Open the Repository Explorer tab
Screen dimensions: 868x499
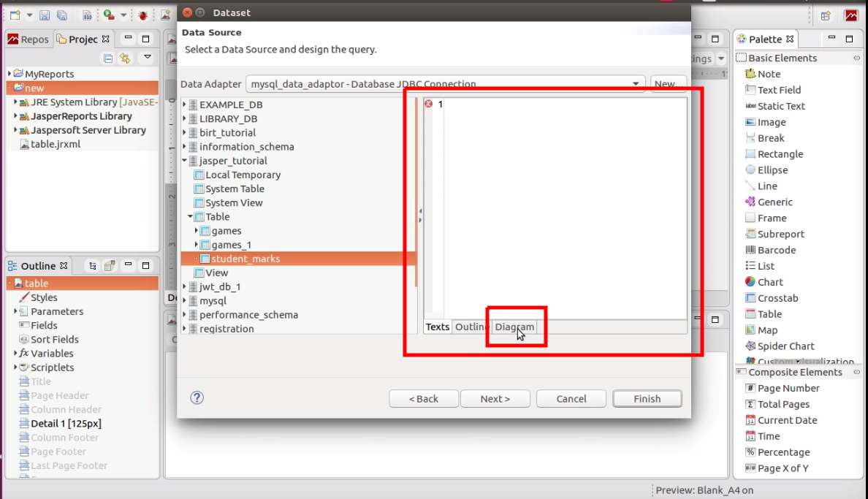(28, 39)
